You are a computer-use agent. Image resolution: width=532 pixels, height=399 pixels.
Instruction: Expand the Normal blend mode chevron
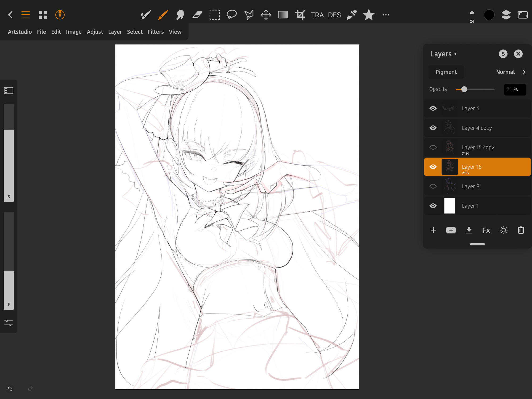click(524, 72)
